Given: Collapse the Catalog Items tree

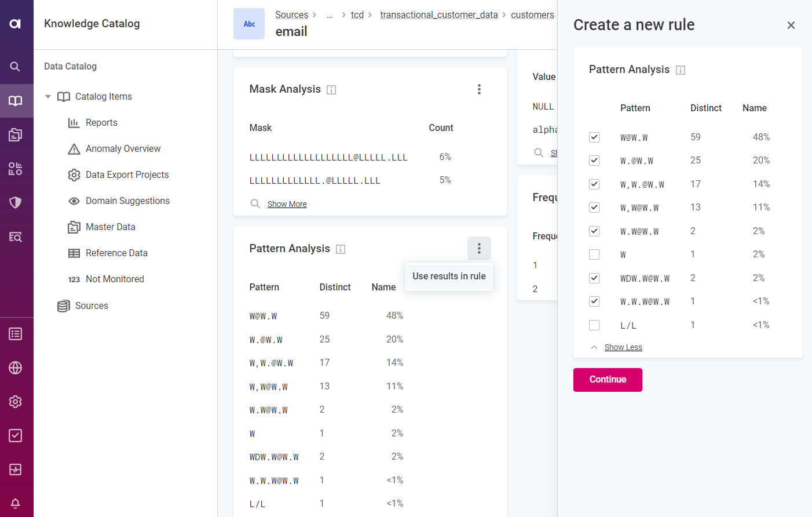Looking at the screenshot, I should 48,97.
